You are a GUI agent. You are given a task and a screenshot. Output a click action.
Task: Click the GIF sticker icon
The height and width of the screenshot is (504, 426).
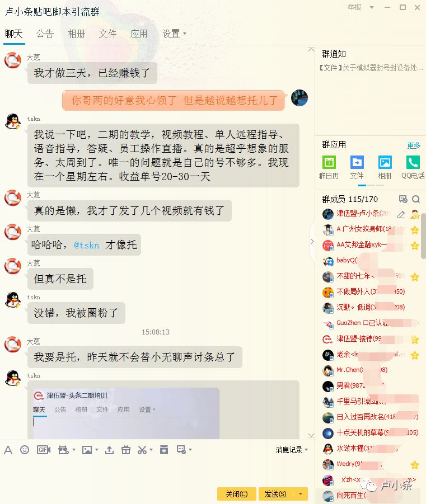click(44, 450)
